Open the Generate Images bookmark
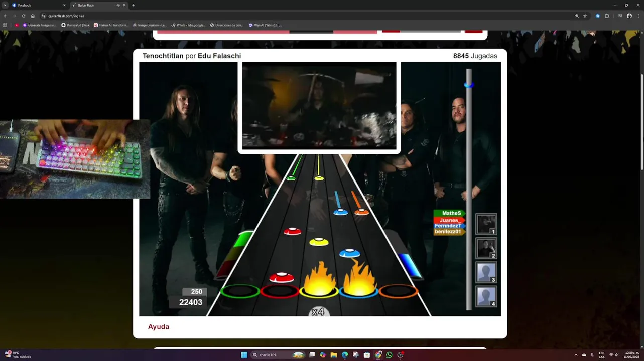The height and width of the screenshot is (361, 644). [40, 25]
